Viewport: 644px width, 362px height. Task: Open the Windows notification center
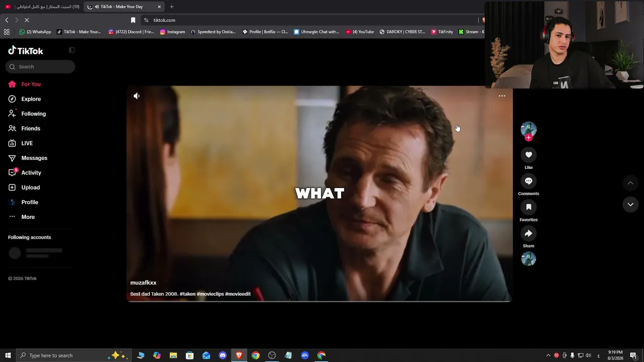[x=633, y=355]
